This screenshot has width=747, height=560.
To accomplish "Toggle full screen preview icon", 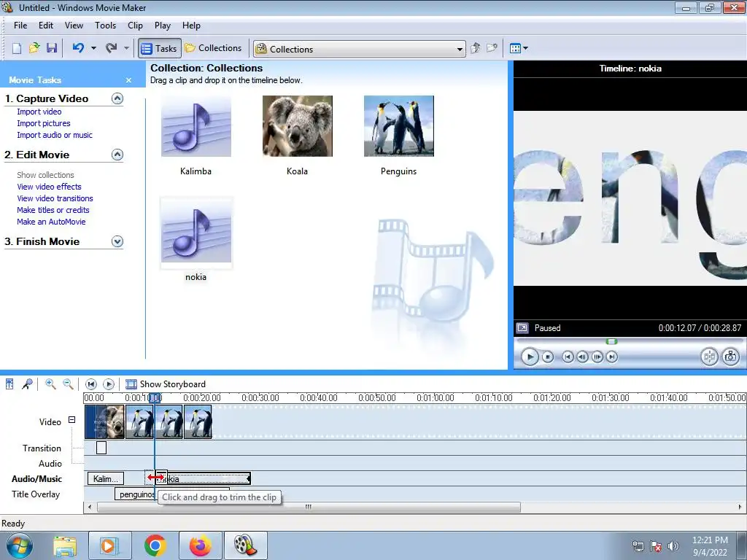I will 522,328.
